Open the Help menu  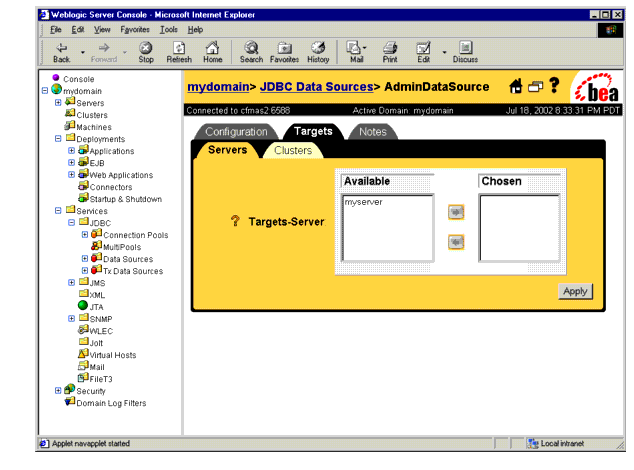pyautogui.click(x=195, y=30)
